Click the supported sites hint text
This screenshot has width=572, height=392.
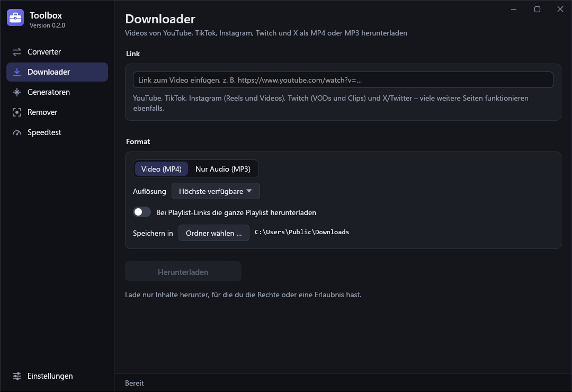coord(330,103)
